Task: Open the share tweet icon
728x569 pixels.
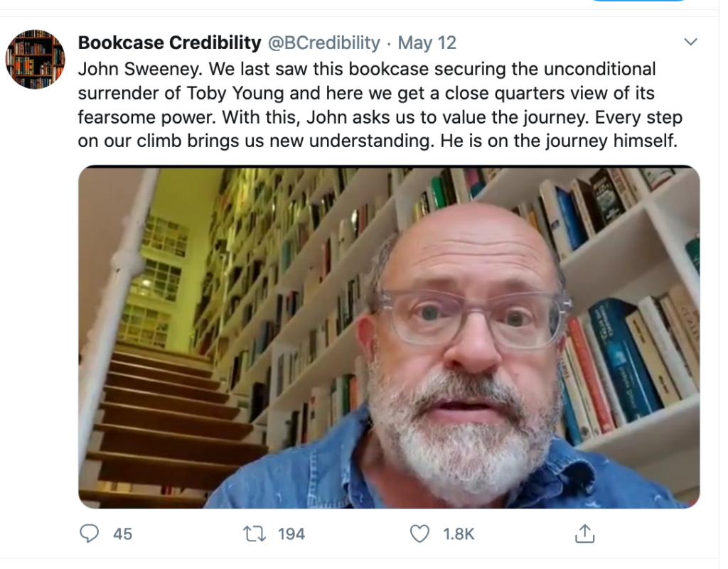Action: [584, 533]
